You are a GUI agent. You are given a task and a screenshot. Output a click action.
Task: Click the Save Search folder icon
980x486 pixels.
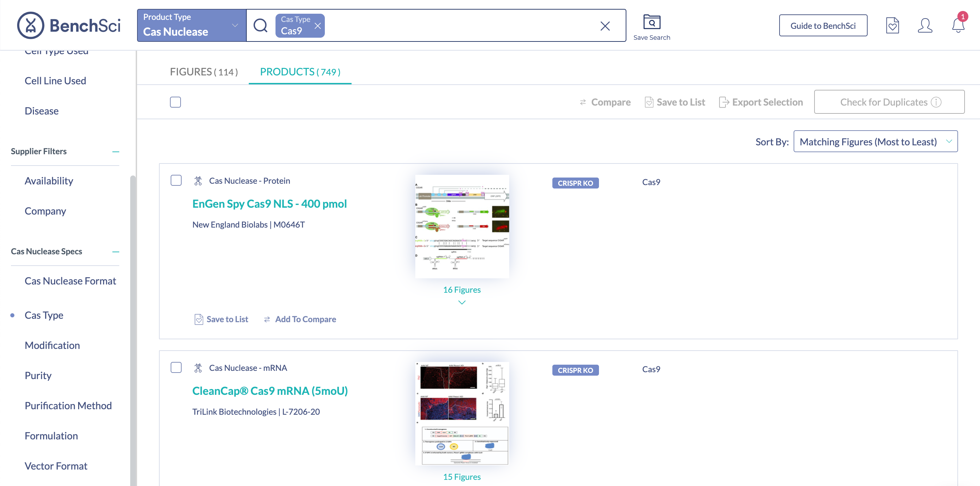(x=651, y=22)
